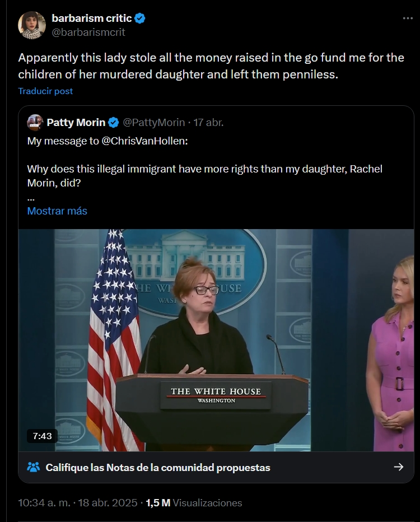420x522 pixels.
Task: View the 1,5 M Visualizaciones count
Action: [194, 503]
